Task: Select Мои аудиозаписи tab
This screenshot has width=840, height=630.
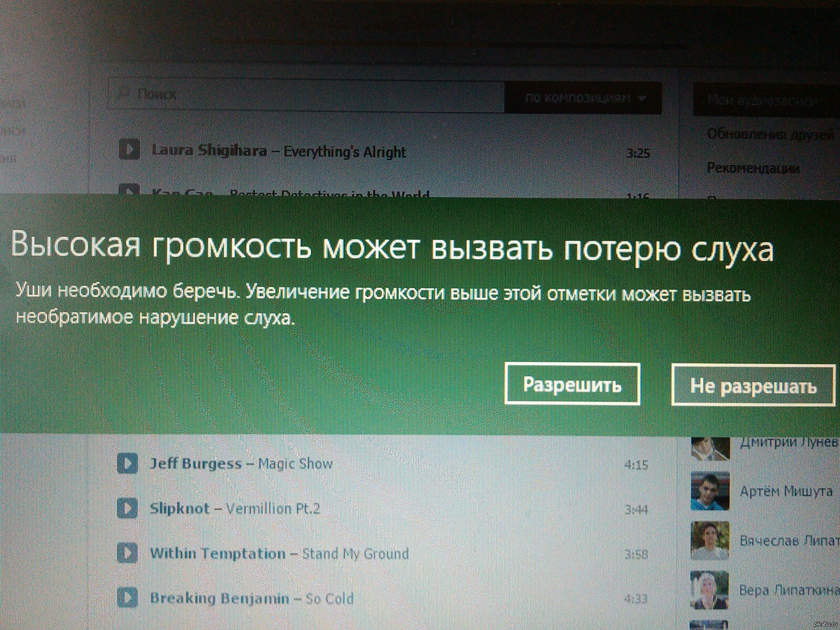Action: (764, 100)
